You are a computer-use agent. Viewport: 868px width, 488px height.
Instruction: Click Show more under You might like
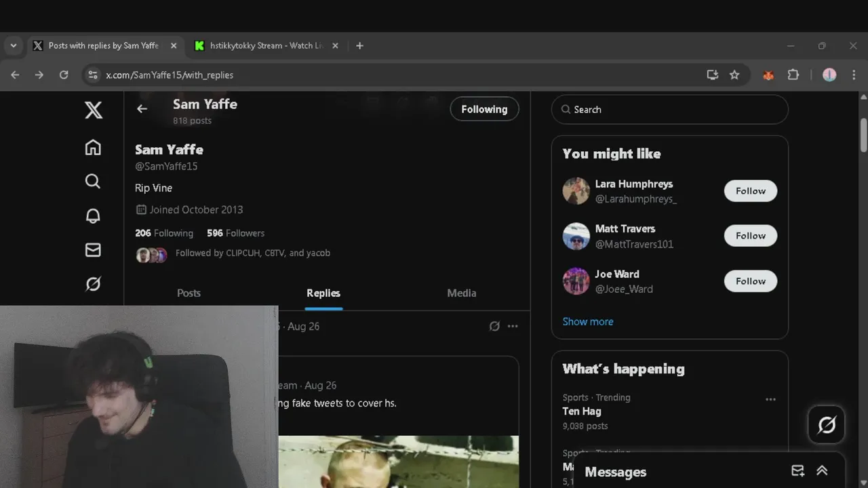click(588, 321)
